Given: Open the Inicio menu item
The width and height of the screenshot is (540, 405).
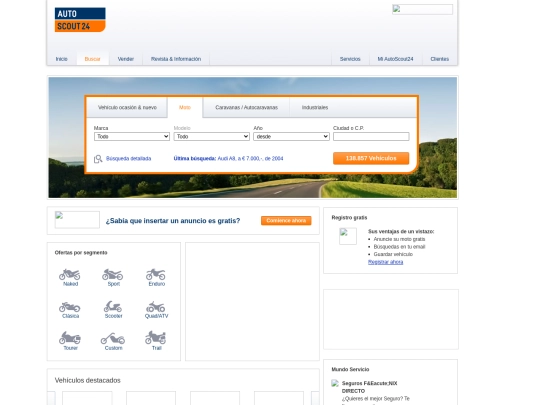Looking at the screenshot, I should click(x=62, y=59).
